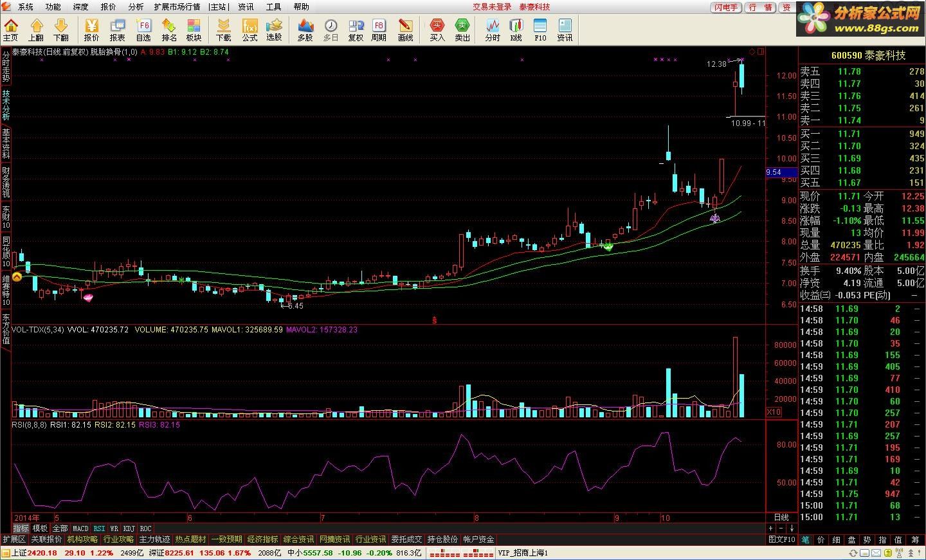Select the 分时走势 side tab
This screenshot has height=560, width=926.
(6, 66)
